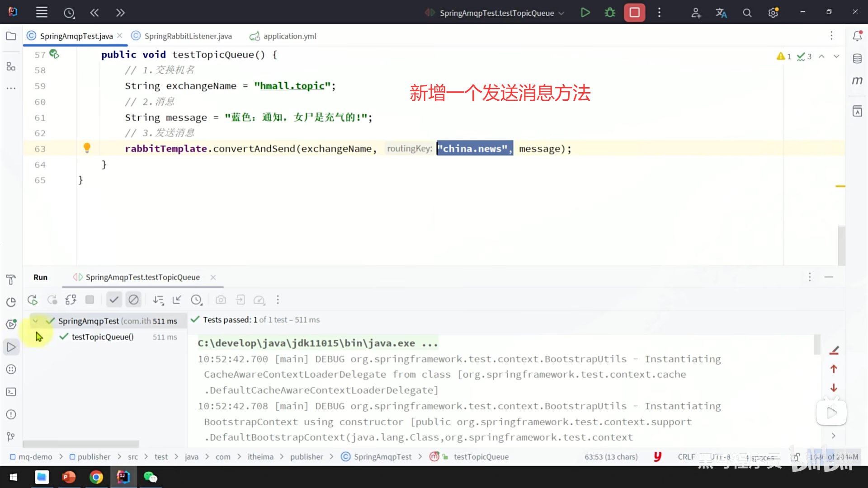Click the run gutter icon at line 57
The height and width of the screenshot is (488, 868).
coord(54,54)
